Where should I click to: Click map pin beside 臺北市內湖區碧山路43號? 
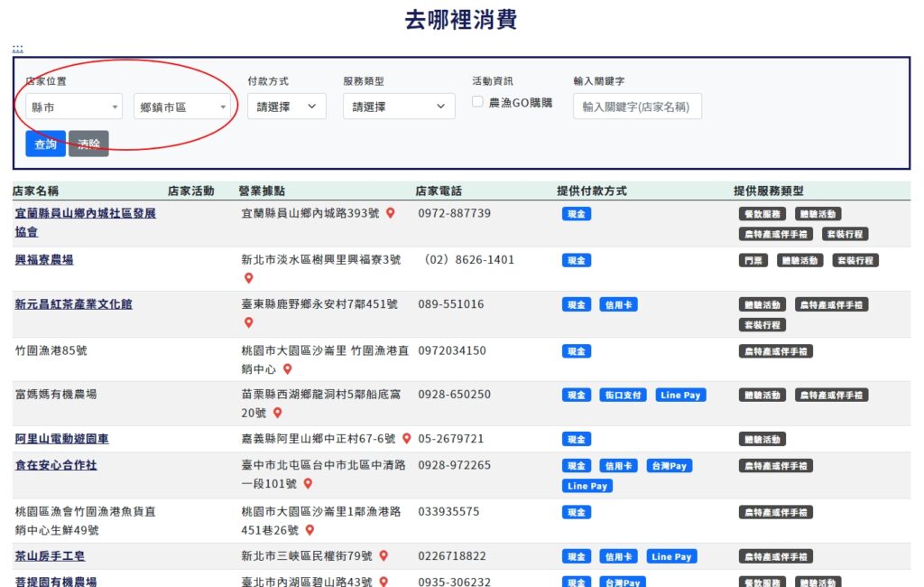[x=383, y=582]
